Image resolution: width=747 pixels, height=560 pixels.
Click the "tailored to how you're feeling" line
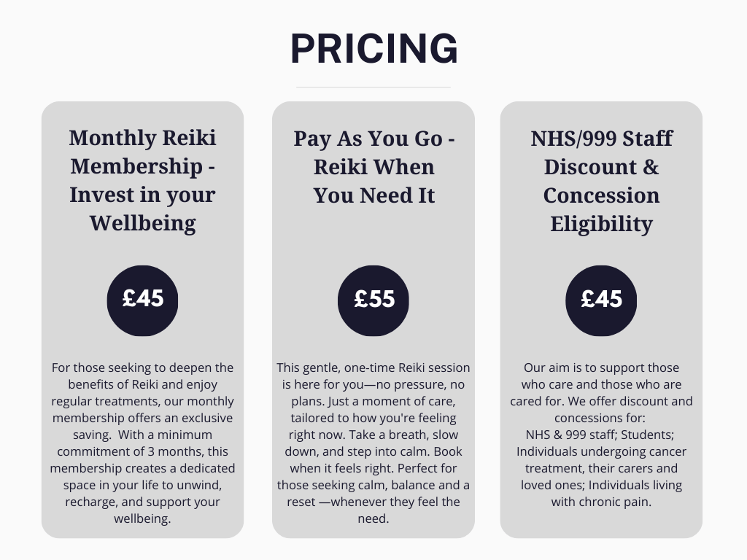pos(373,418)
